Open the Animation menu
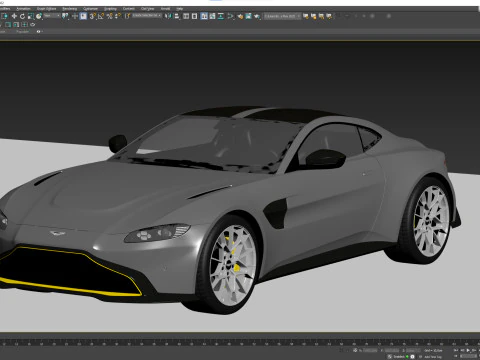 click(23, 9)
